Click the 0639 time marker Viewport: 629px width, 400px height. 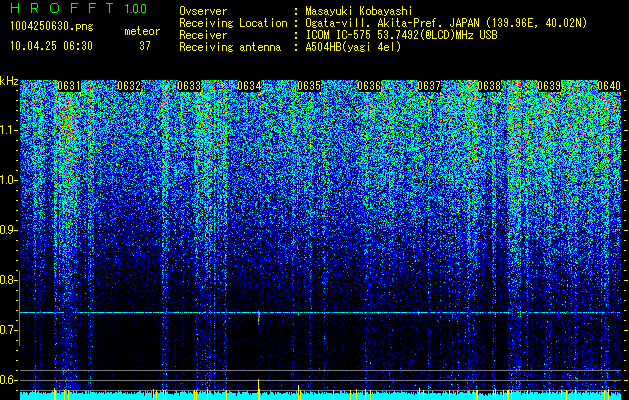click(549, 86)
